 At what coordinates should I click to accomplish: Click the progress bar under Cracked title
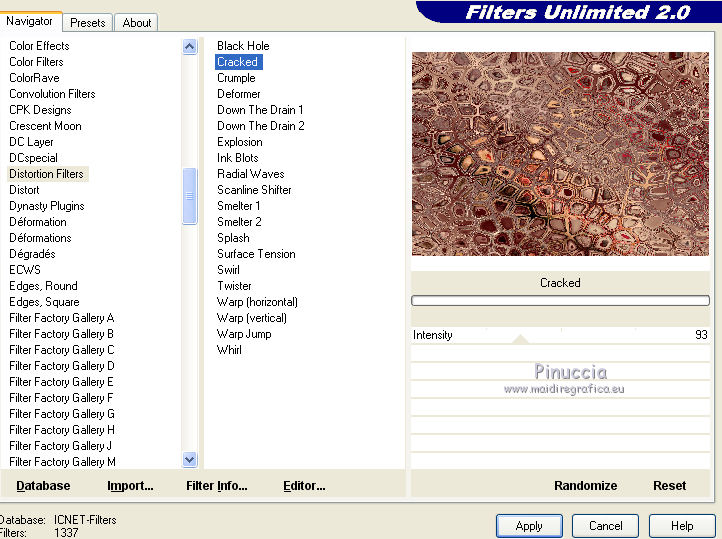pyautogui.click(x=560, y=301)
